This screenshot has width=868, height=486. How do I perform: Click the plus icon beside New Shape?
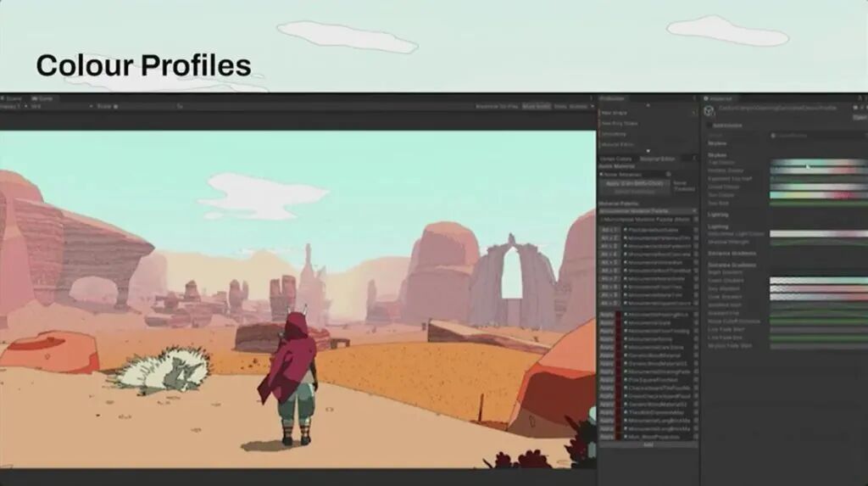[x=693, y=113]
